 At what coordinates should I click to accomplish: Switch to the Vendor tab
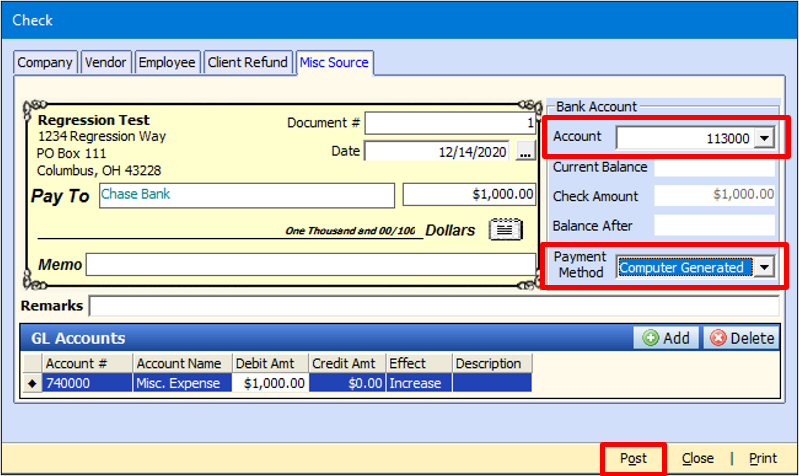point(105,62)
